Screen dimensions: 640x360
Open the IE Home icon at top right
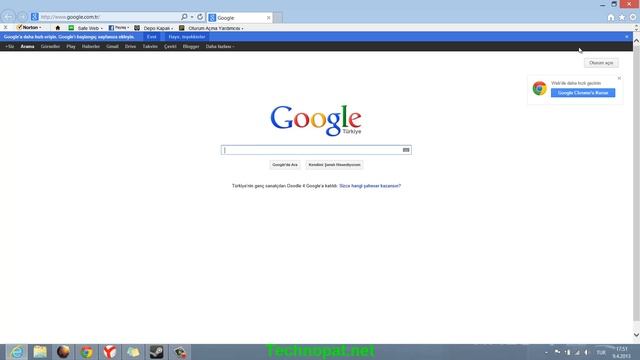click(x=611, y=17)
